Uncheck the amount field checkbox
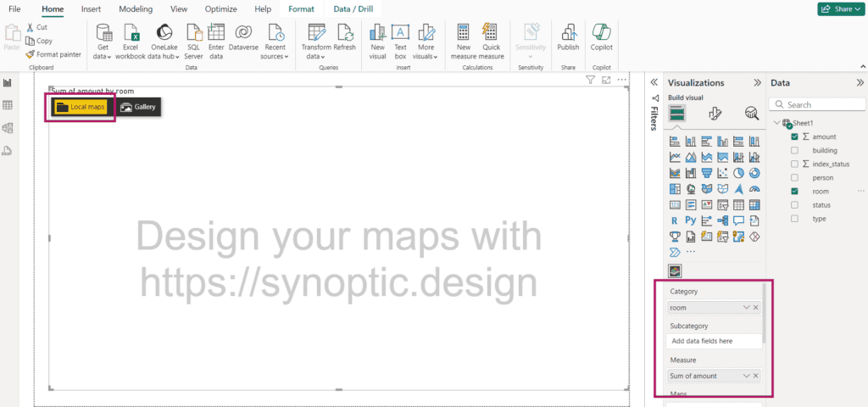868x407 pixels. tap(794, 137)
